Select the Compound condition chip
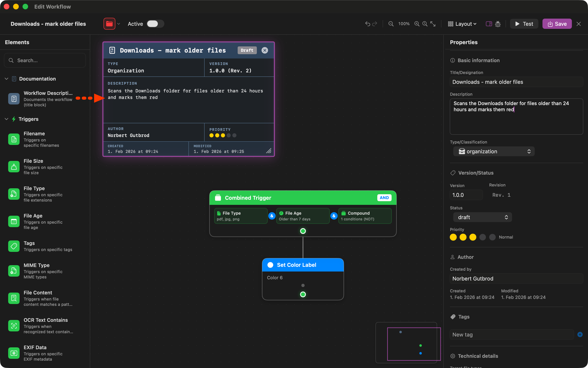Image resolution: width=588 pixels, height=368 pixels. coord(365,216)
